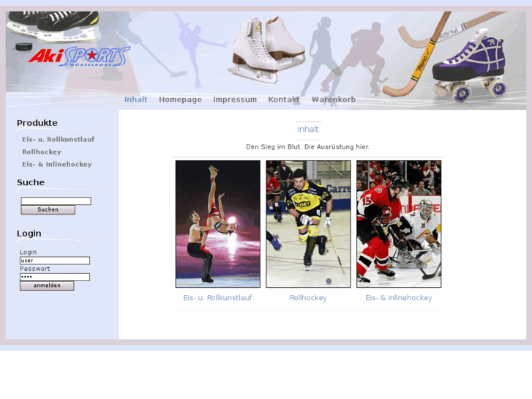Follow the Eis- u. Rollkunstlauf link under image
Screen dimensions: 532x399
tap(217, 298)
